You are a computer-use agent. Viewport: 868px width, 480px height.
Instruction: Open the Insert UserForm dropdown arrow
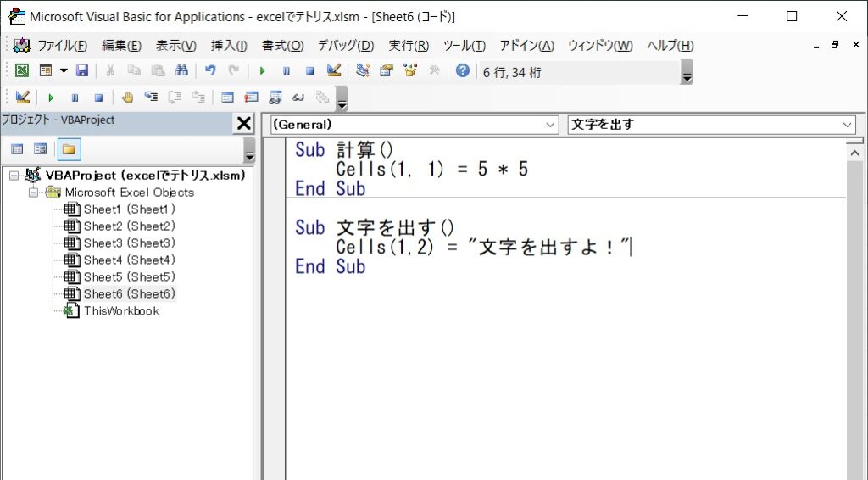[64, 70]
